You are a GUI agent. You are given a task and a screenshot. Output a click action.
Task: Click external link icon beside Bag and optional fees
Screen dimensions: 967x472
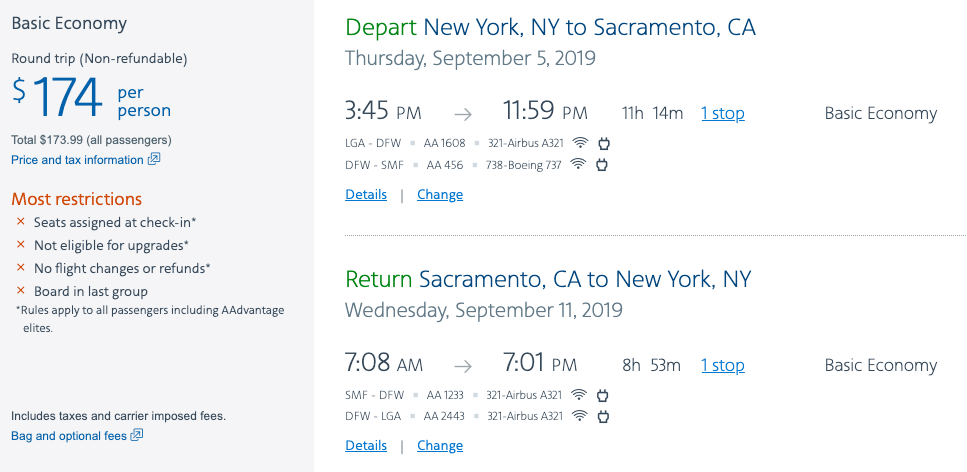coord(137,435)
